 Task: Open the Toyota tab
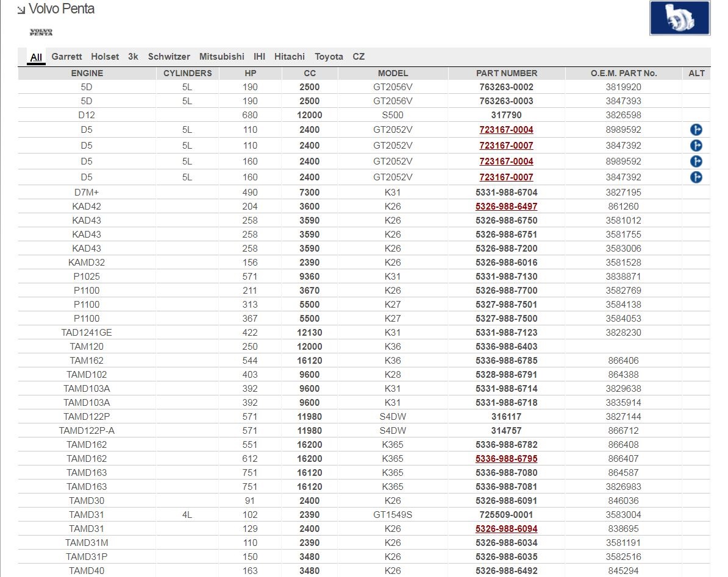coord(329,57)
